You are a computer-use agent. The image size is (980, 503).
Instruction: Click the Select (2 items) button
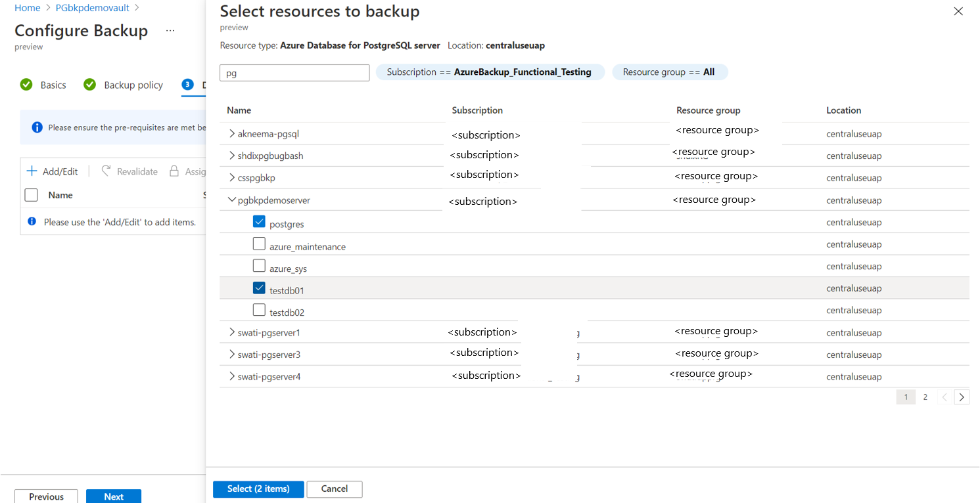[258, 489]
